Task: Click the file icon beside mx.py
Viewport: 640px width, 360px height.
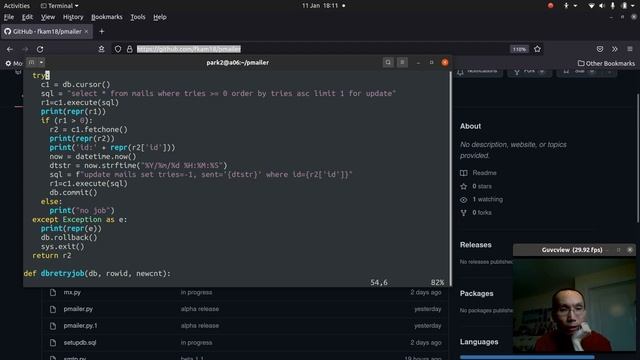Action: click(x=53, y=292)
